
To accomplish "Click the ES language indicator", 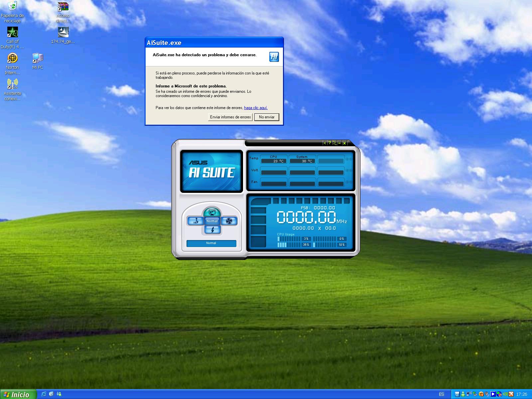I will click(441, 394).
